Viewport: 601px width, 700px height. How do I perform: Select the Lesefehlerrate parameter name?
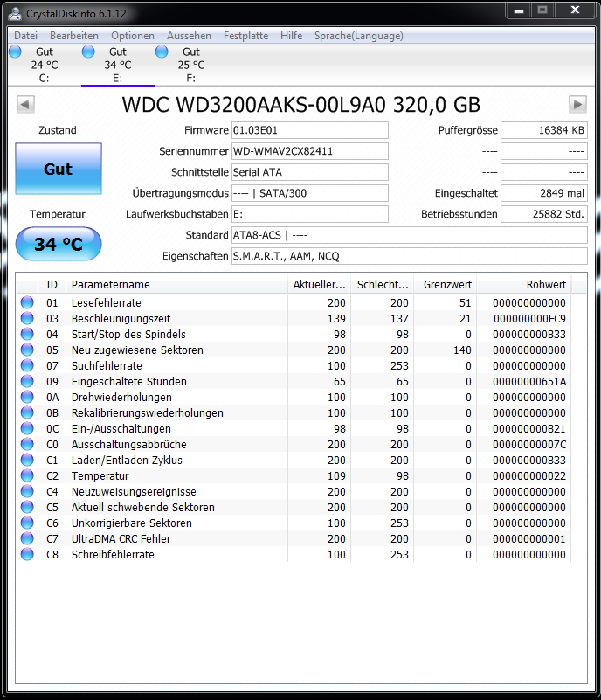(x=107, y=302)
